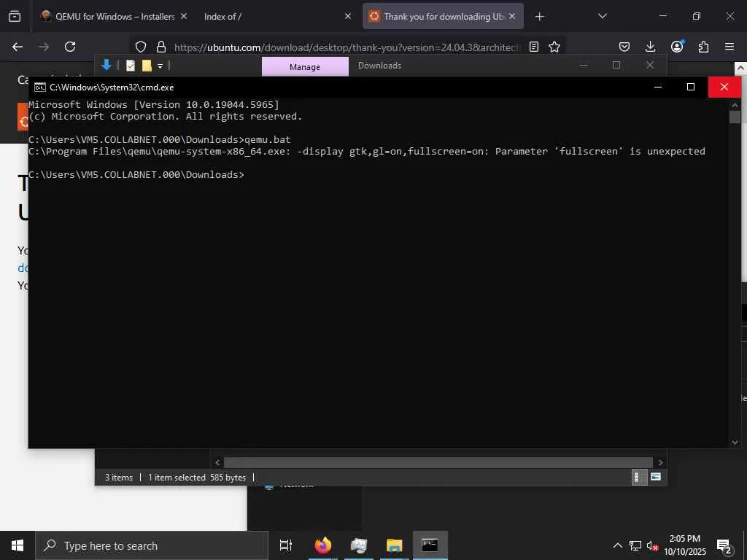Open the notification center icon
747x560 pixels.
tap(724, 545)
